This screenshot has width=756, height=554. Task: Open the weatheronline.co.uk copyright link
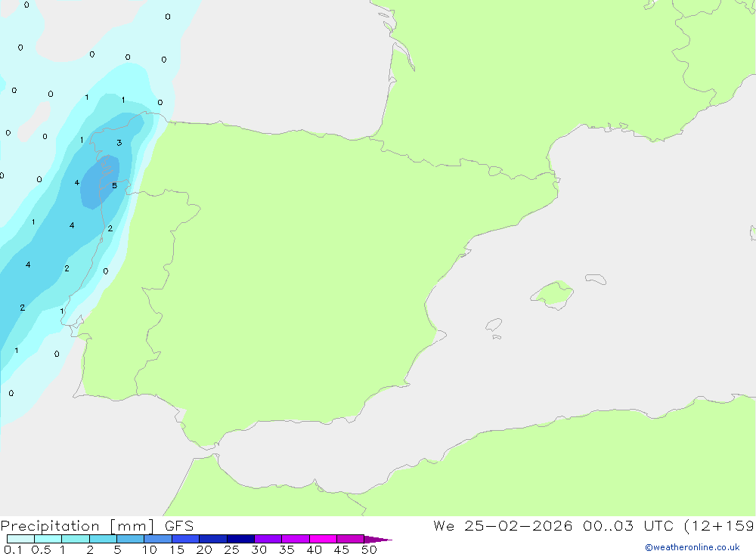[x=692, y=547]
